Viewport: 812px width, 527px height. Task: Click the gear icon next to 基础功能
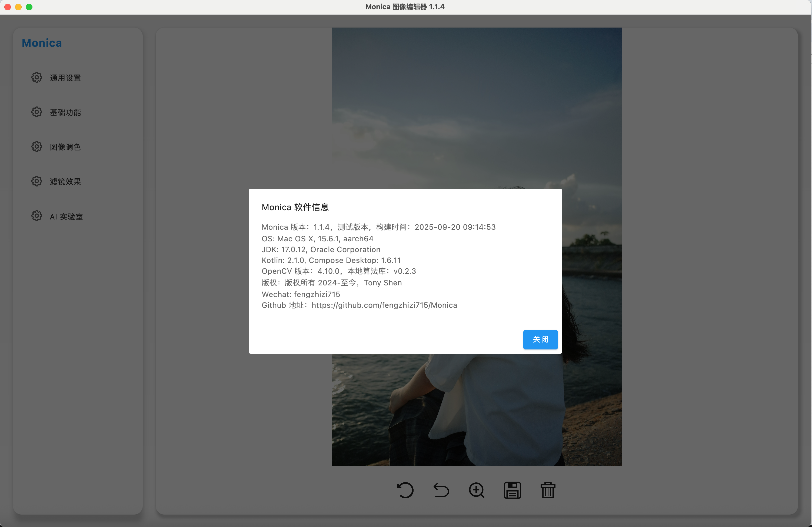click(x=36, y=112)
